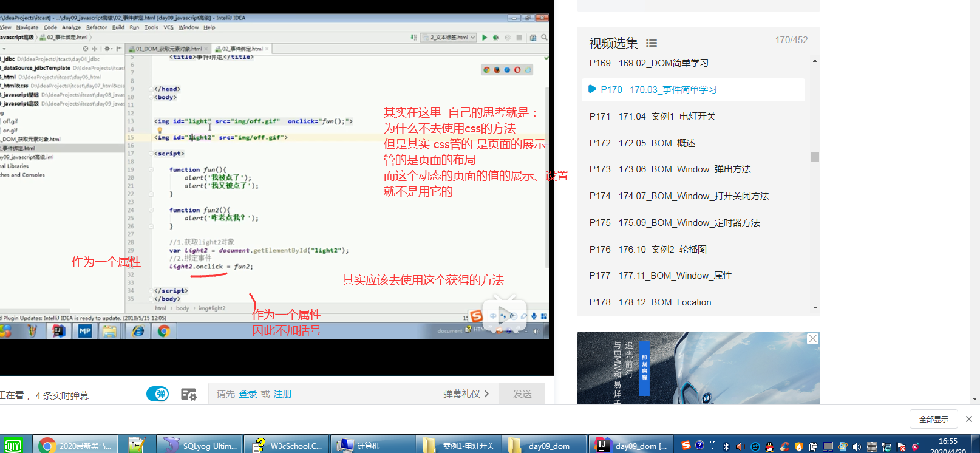The width and height of the screenshot is (980, 453).
Task: Click the yellow intention lightbulb in editor
Action: point(160,129)
